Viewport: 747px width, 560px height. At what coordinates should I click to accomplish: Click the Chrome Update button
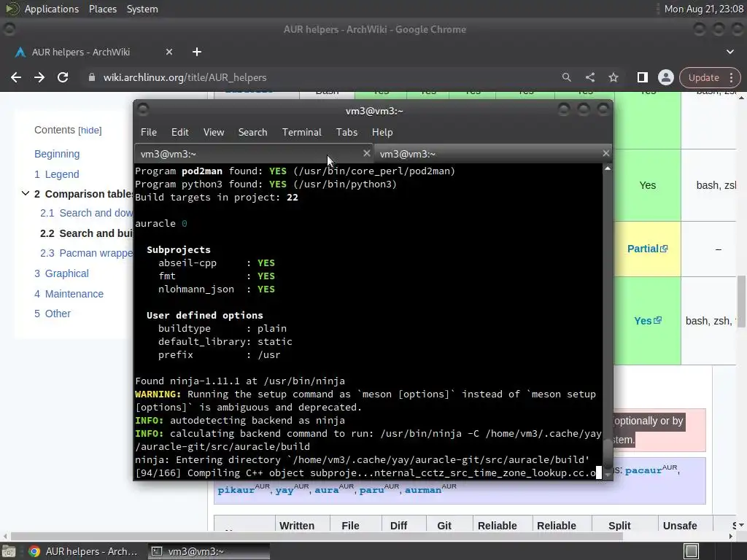pos(703,77)
